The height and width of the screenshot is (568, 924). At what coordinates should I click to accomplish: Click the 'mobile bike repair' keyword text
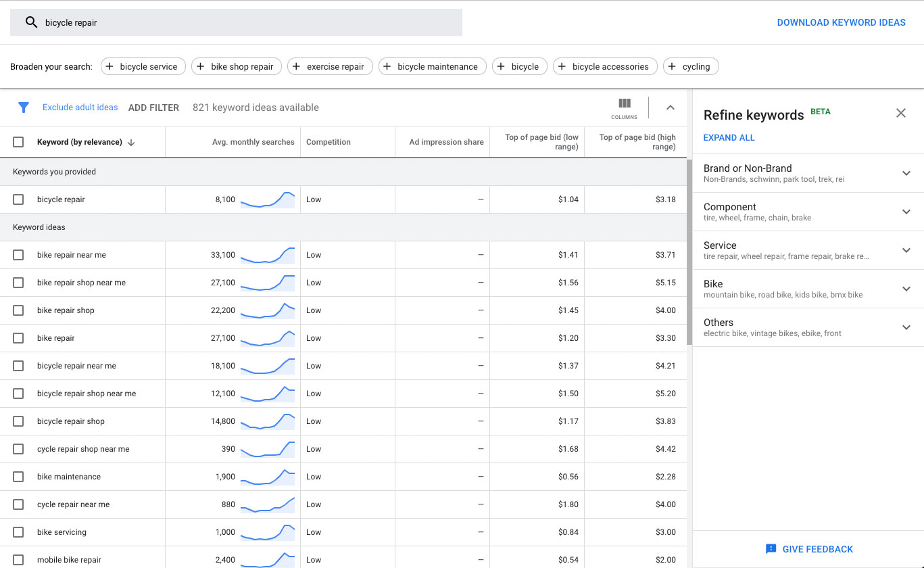pos(69,560)
